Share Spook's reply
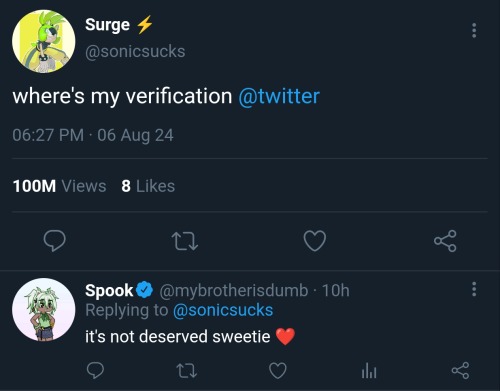Screen dimensions: 500x391 point(460,370)
